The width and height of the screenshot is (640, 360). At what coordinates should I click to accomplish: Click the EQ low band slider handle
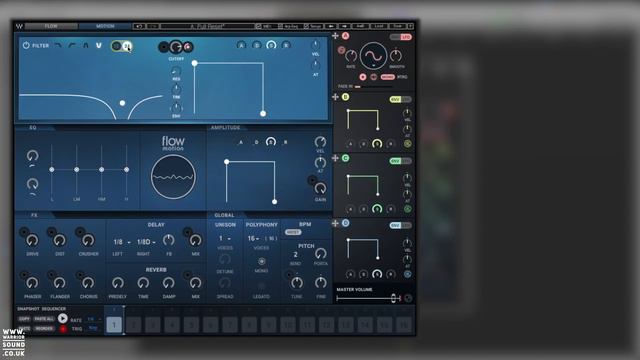coord(52,169)
